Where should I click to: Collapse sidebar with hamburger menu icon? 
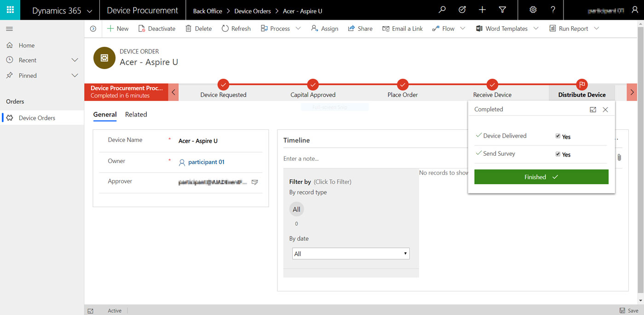[x=9, y=29]
